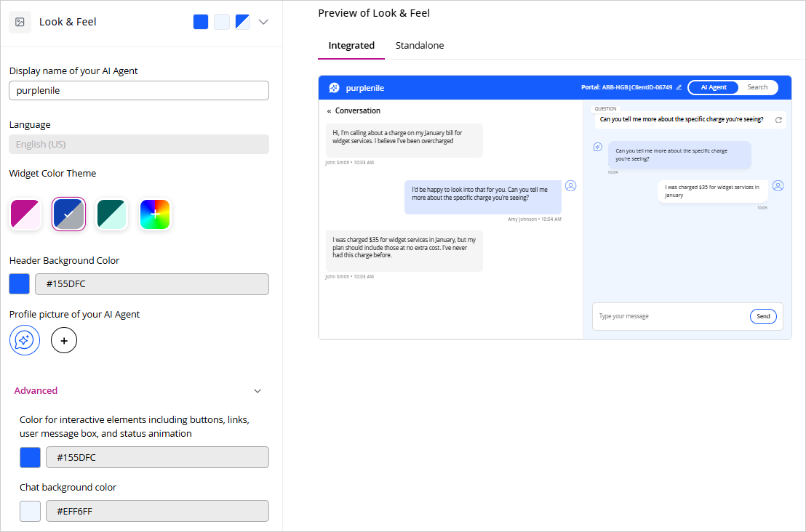This screenshot has height=532, width=806.
Task: Switch to AI Agent mode in preview
Action: pos(714,87)
